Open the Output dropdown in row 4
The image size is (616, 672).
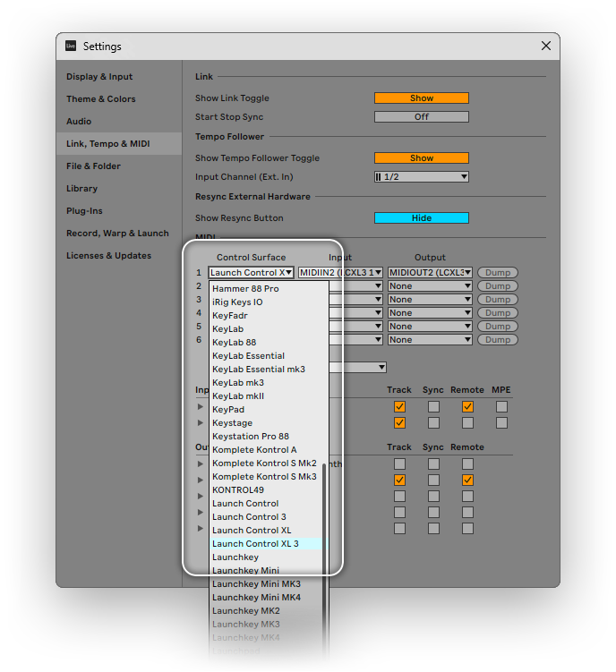pos(430,313)
